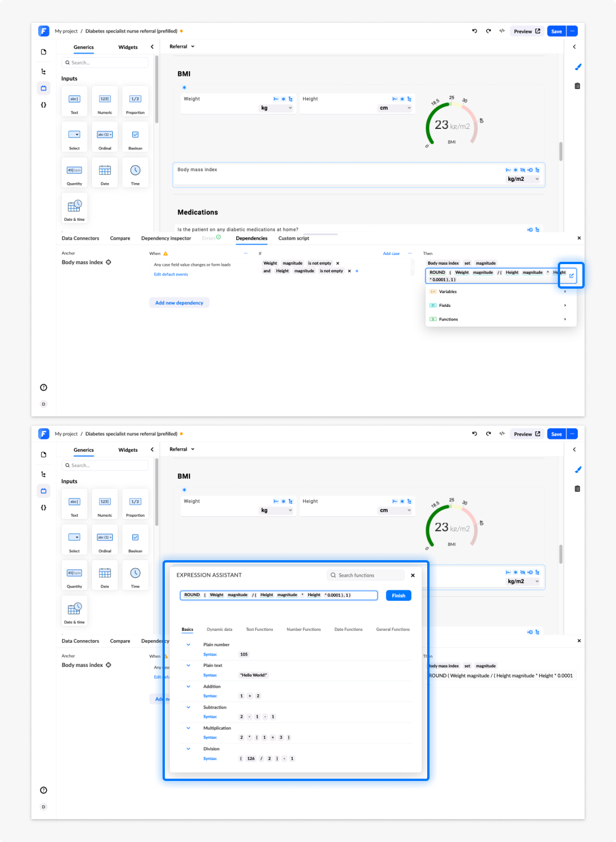This screenshot has width=616, height=842.
Task: Expand the Addition syntax row
Action: [188, 687]
